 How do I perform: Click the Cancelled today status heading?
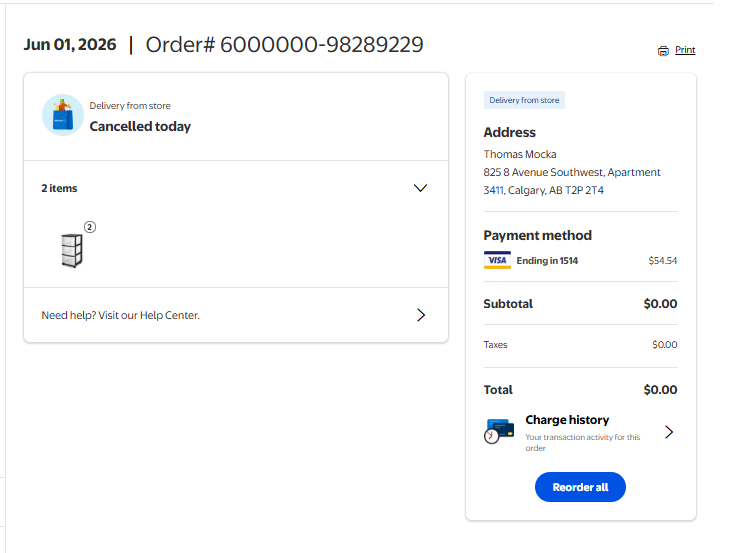click(140, 126)
